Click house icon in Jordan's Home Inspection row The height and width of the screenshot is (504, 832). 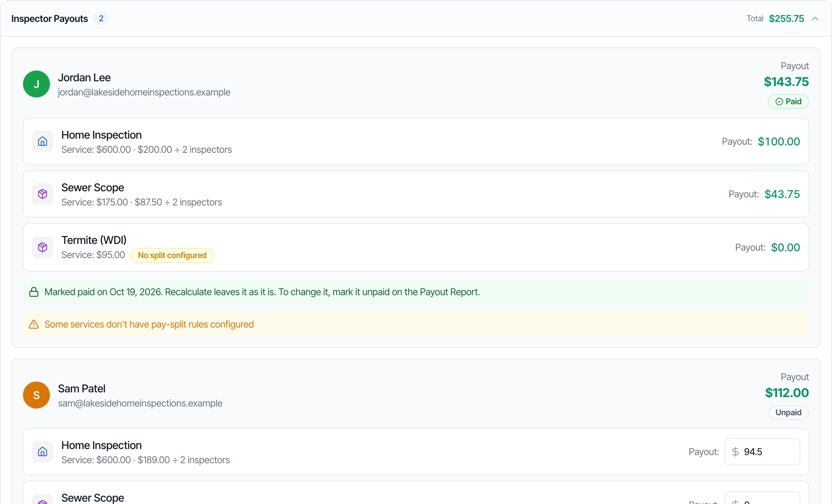pyautogui.click(x=43, y=141)
